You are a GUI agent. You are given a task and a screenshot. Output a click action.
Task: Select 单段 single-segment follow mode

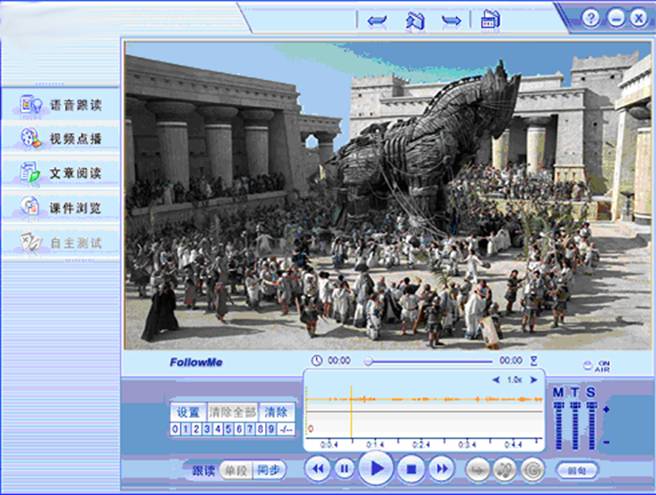pyautogui.click(x=236, y=470)
